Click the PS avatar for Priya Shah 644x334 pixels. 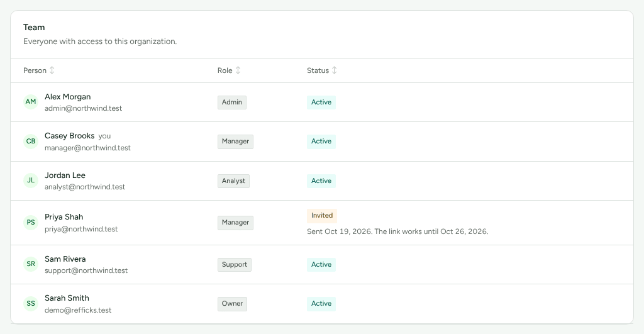(31, 222)
